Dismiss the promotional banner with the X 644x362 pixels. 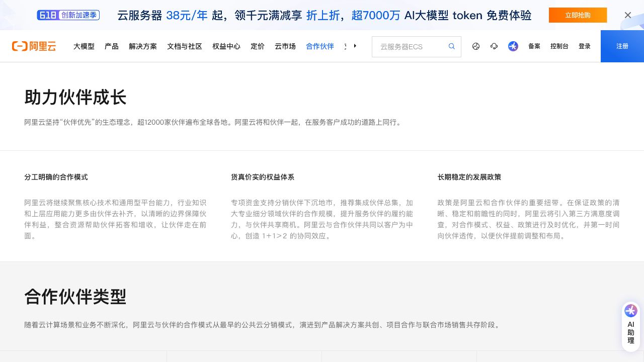pos(628,15)
